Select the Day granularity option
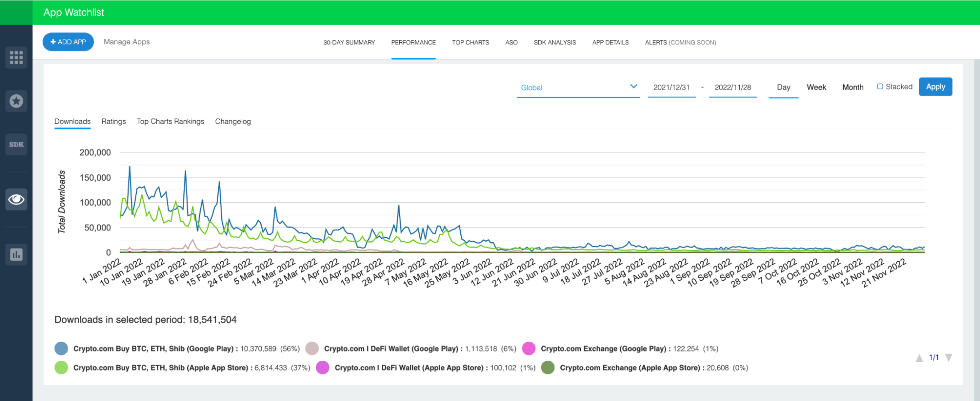Viewport: 980px width, 401px height. [783, 87]
